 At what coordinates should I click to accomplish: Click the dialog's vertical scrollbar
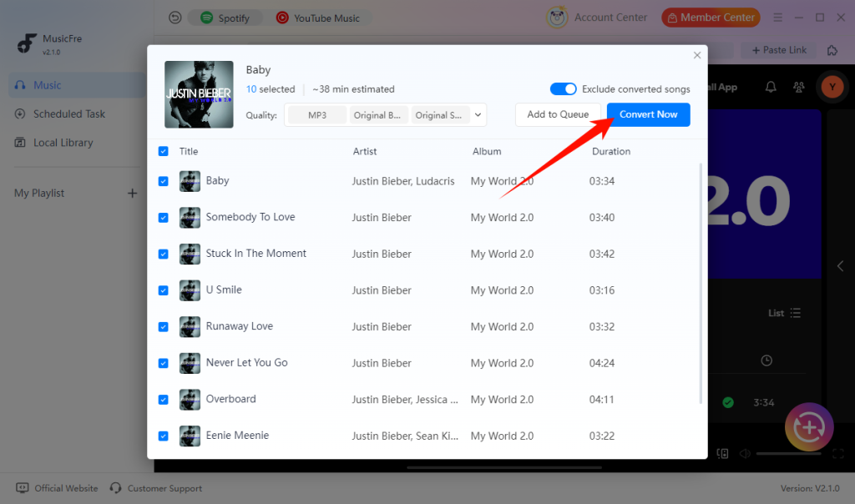click(x=701, y=284)
